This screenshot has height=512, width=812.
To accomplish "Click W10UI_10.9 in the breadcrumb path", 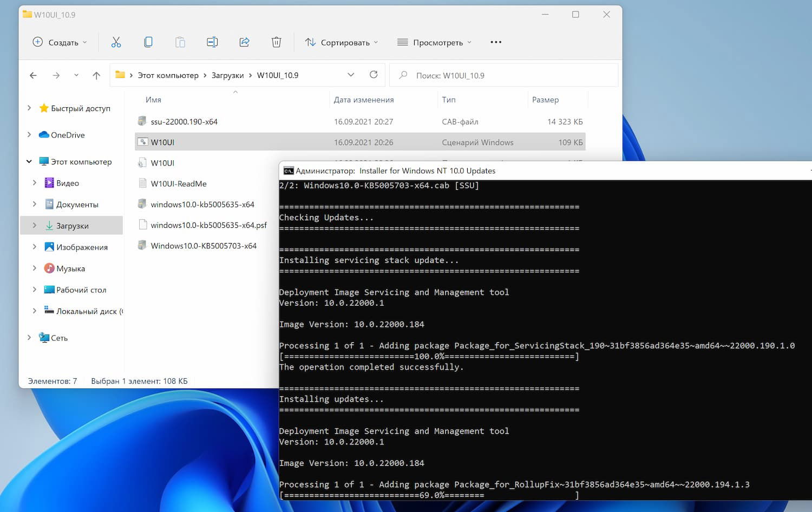I will pyautogui.click(x=278, y=75).
